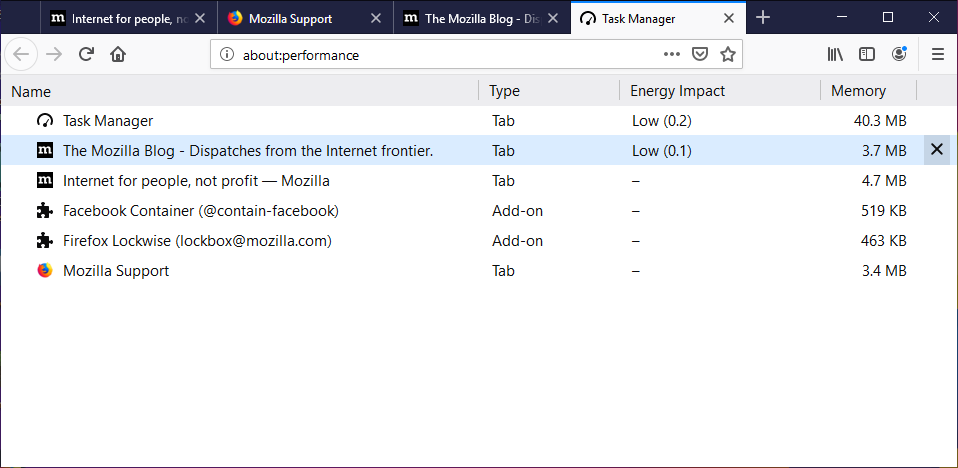Image resolution: width=958 pixels, height=468 pixels.
Task: Save page to Pocket
Action: 700,54
